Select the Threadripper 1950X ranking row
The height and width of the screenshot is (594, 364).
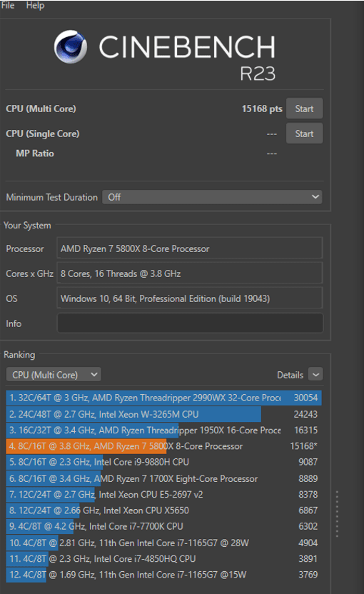163,430
